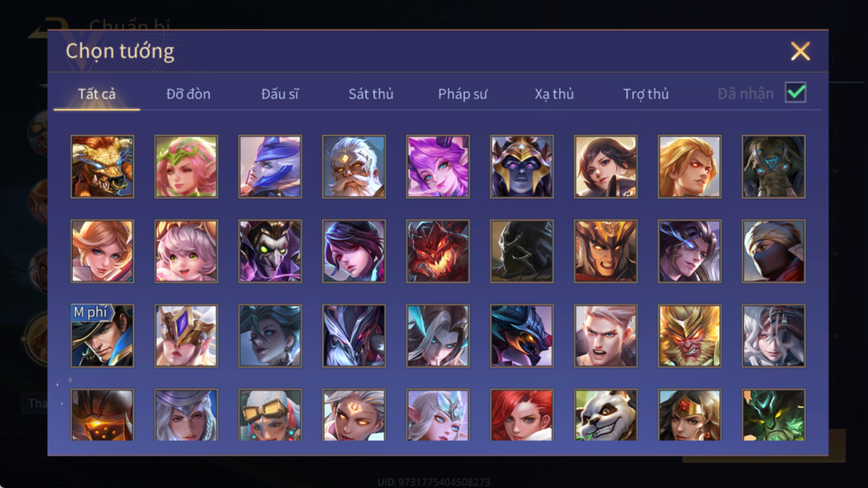Switch to the 'Đỡ đòn' tab
Image resolution: width=868 pixels, height=488 pixels.
tap(188, 94)
